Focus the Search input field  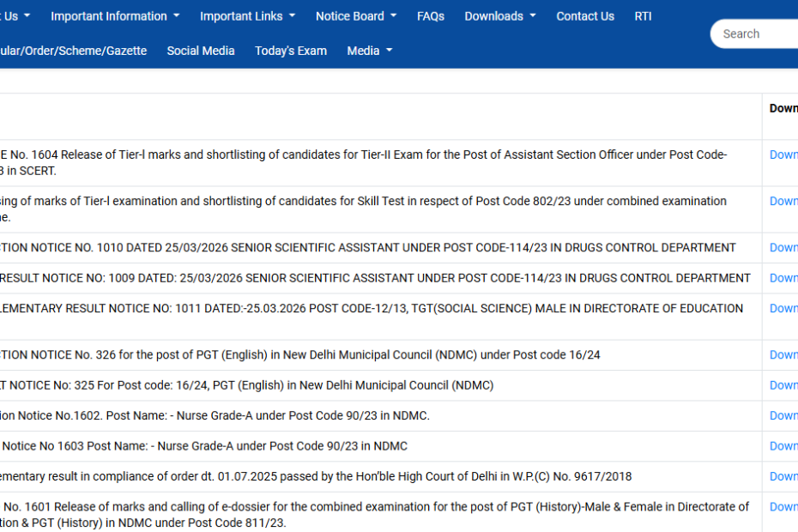click(755, 34)
